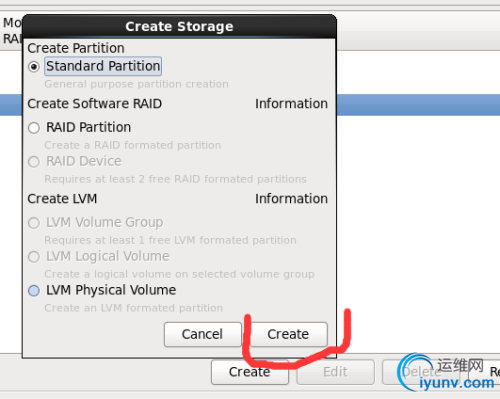Click the Create button below the dialog
Screen dimensions: 500x399
point(250,372)
